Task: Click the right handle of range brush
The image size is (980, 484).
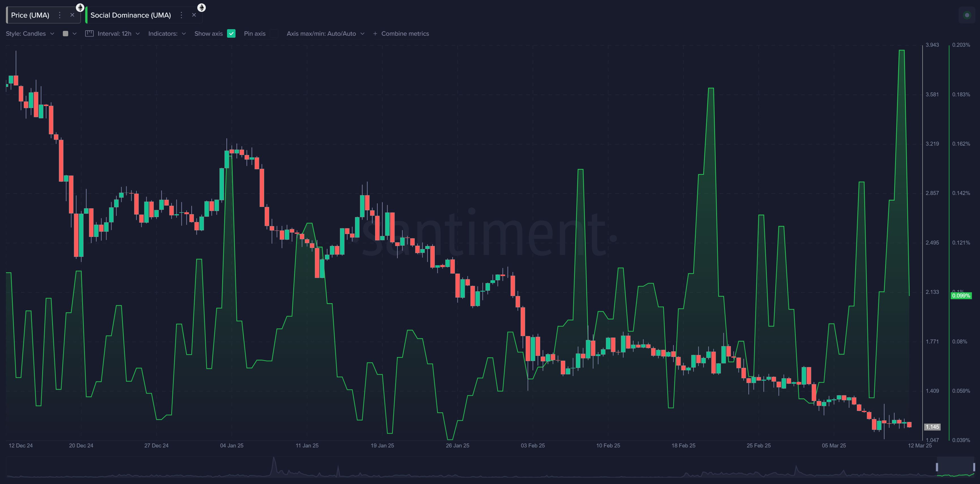Action: pyautogui.click(x=974, y=467)
